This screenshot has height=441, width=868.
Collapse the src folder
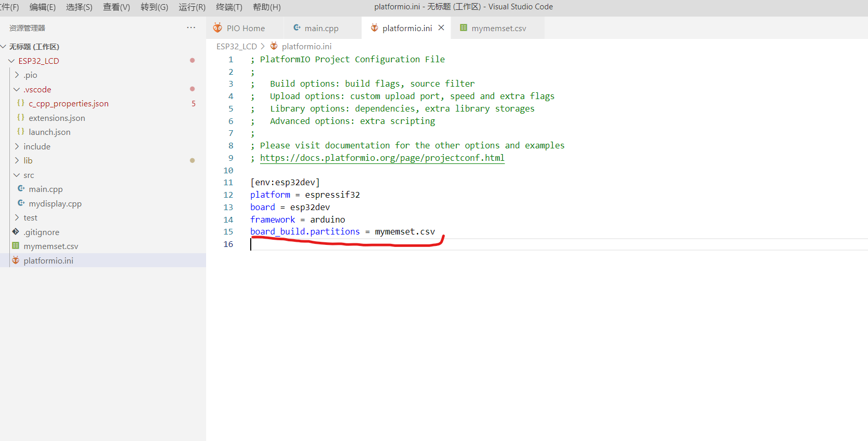pyautogui.click(x=17, y=175)
